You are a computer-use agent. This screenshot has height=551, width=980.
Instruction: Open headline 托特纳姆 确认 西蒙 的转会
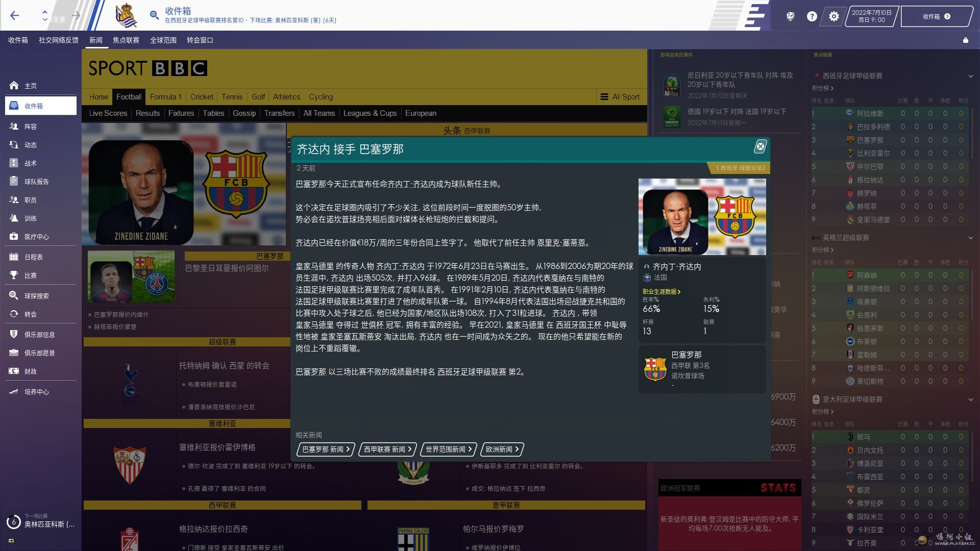(x=224, y=366)
